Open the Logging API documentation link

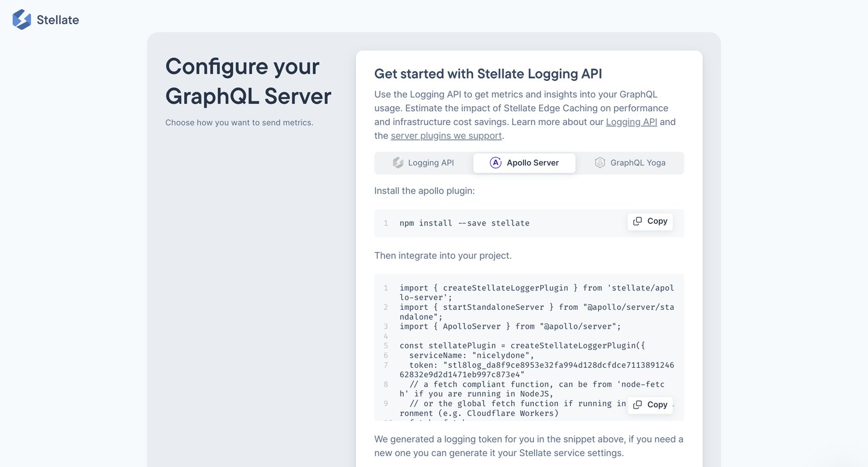(631, 122)
